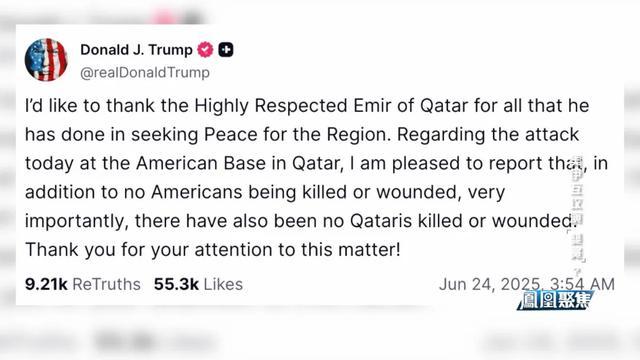Open the 9.21k ReTruths count
640x360 pixels.
coord(82,284)
